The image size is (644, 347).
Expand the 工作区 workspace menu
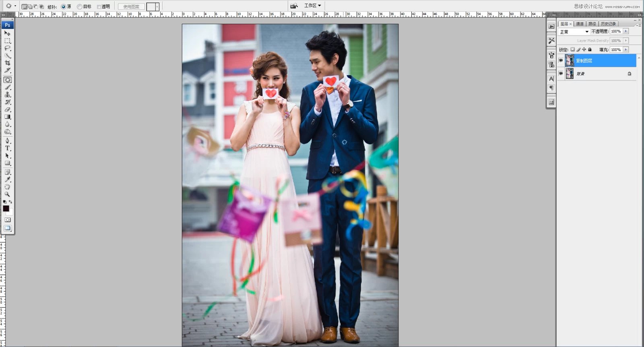point(312,6)
